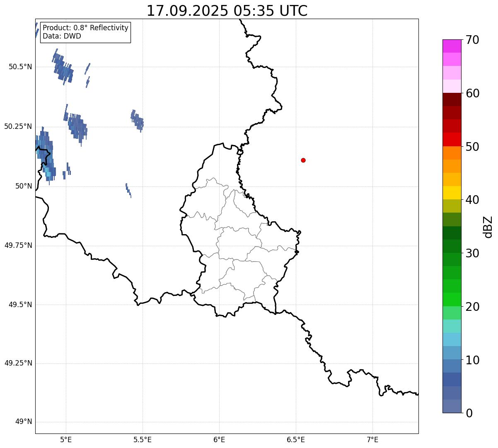Click the colorbar tick value 40
This screenshot has height=448, width=498.
click(x=472, y=200)
